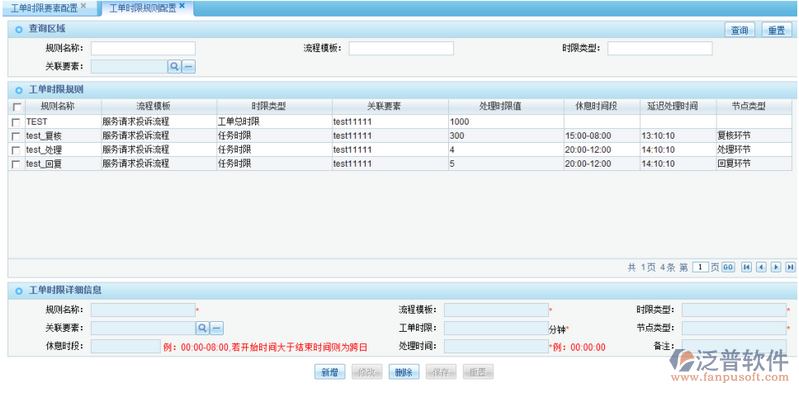Switch to the 工单时限要素配置 tab
Image resolution: width=799 pixels, height=393 pixels.
point(45,8)
